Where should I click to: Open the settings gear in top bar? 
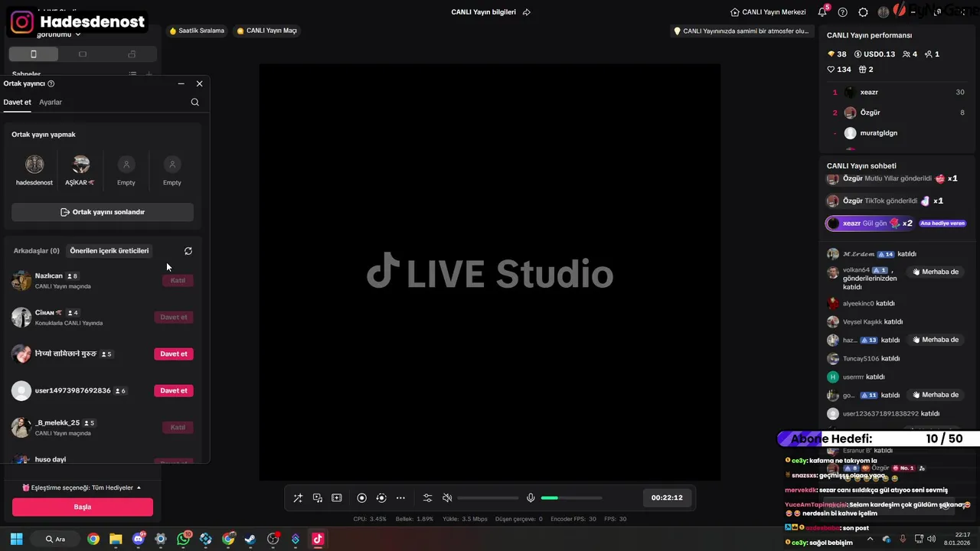[x=864, y=12]
